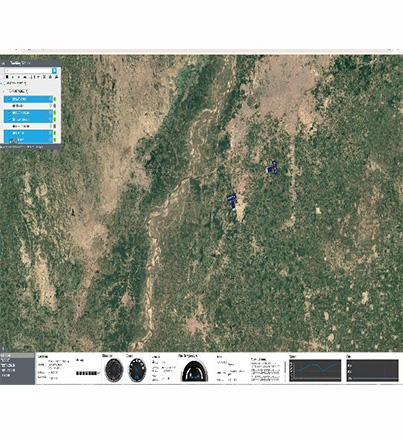Open the panel title dropdown arrow
The height and width of the screenshot is (440, 403).
[28, 63]
